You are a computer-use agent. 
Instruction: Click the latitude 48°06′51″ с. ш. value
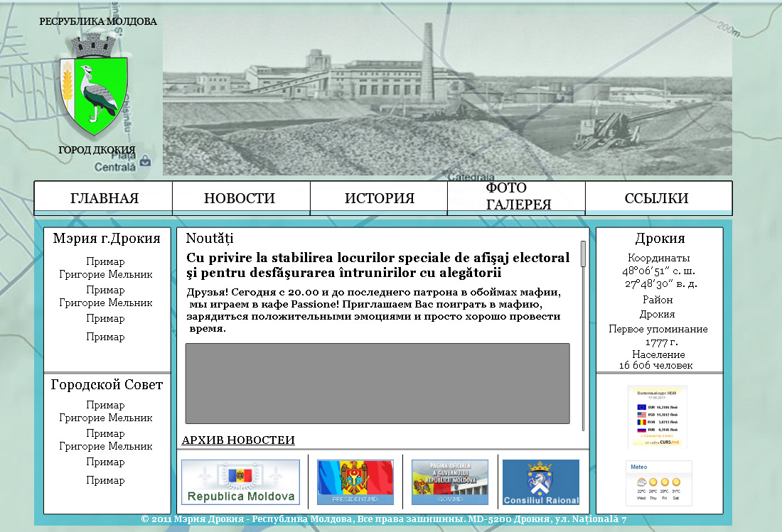(659, 271)
